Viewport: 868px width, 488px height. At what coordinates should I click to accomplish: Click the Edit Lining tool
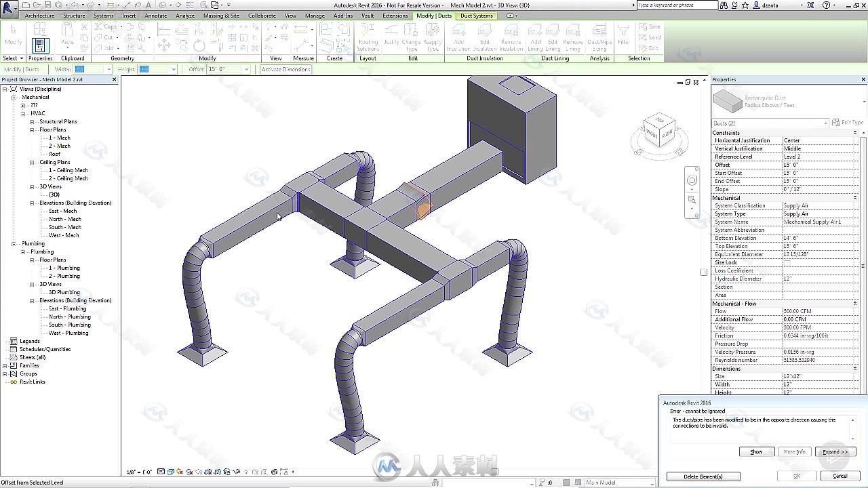(x=553, y=37)
